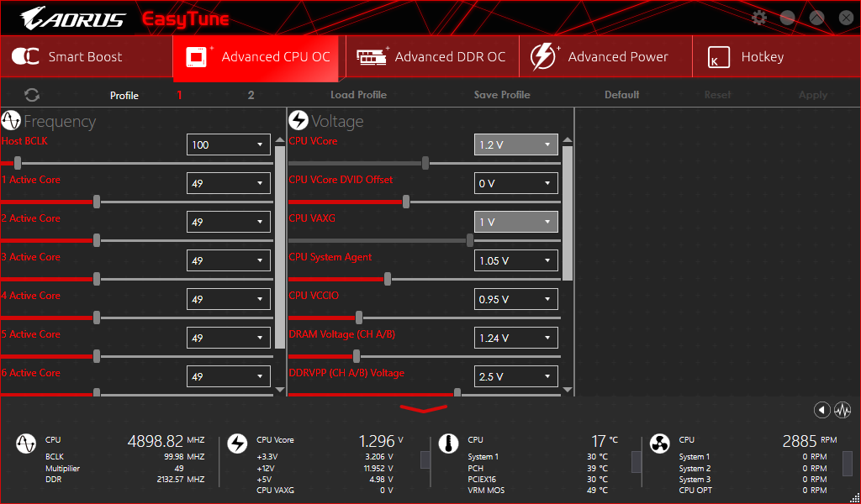
Task: Open the DDRVPP (CH A/B) Voltage dropdown
Action: [x=516, y=377]
